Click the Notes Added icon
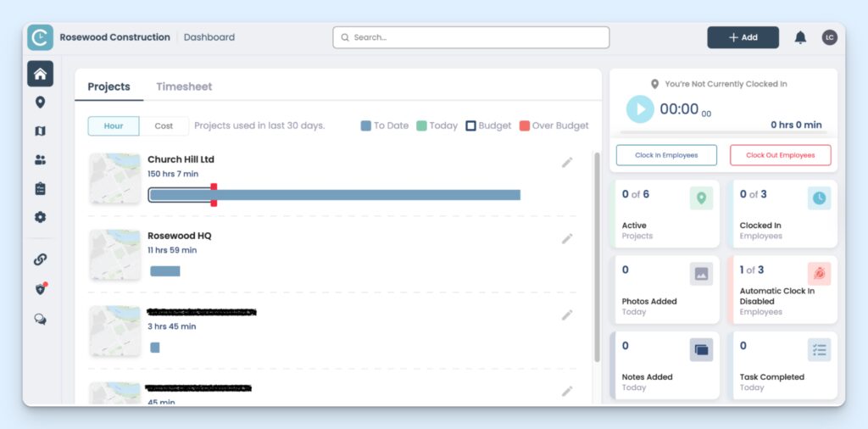This screenshot has height=429, width=868. pos(701,350)
